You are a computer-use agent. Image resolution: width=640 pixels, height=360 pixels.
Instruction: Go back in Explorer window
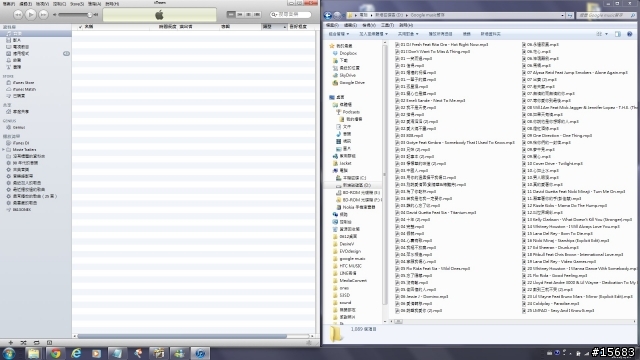pyautogui.click(x=328, y=16)
